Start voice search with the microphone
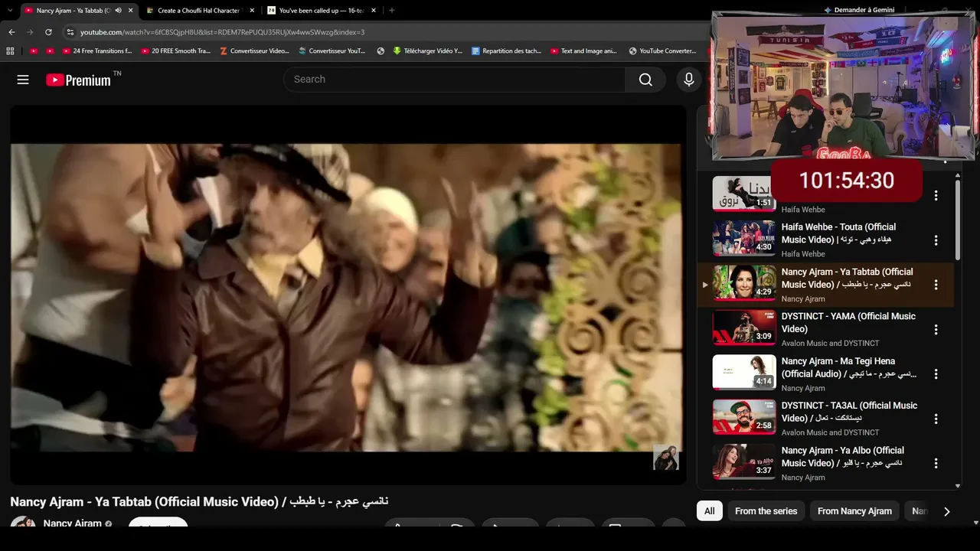Screen dimensions: 980x551 coord(689,80)
